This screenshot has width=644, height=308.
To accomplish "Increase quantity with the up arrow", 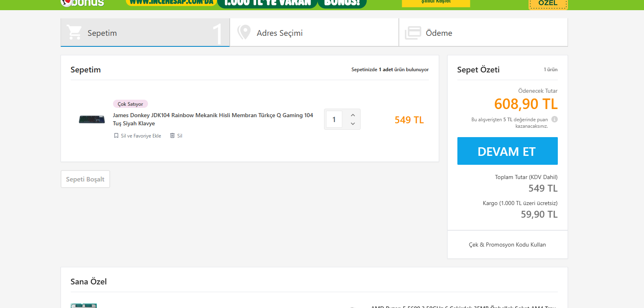I will pyautogui.click(x=353, y=115).
